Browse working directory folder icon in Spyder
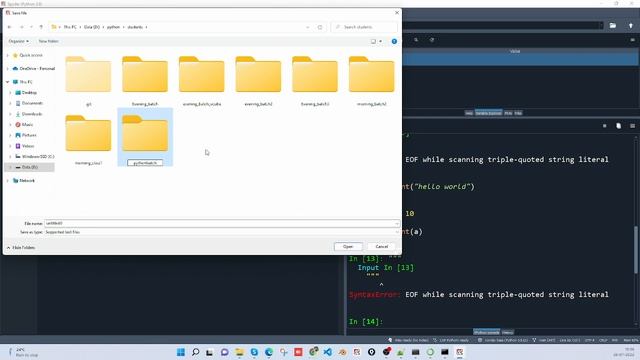 pyautogui.click(x=613, y=25)
